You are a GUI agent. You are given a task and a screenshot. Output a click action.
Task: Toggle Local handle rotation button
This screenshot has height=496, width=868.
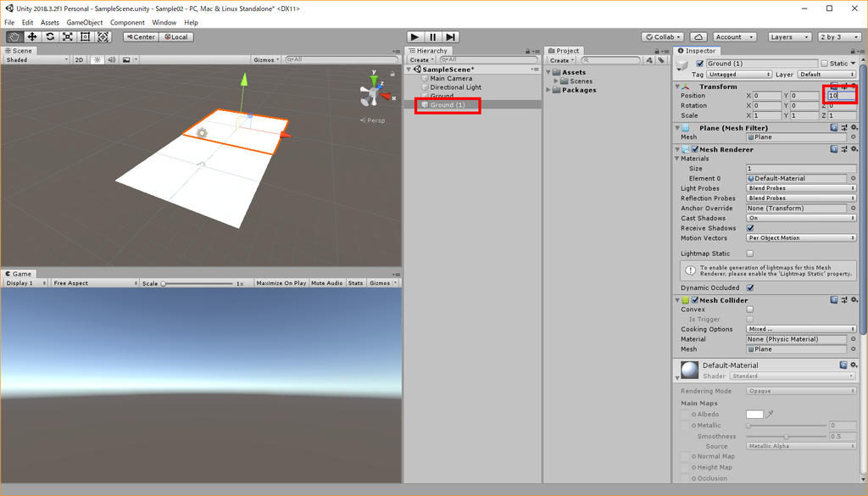coord(176,37)
